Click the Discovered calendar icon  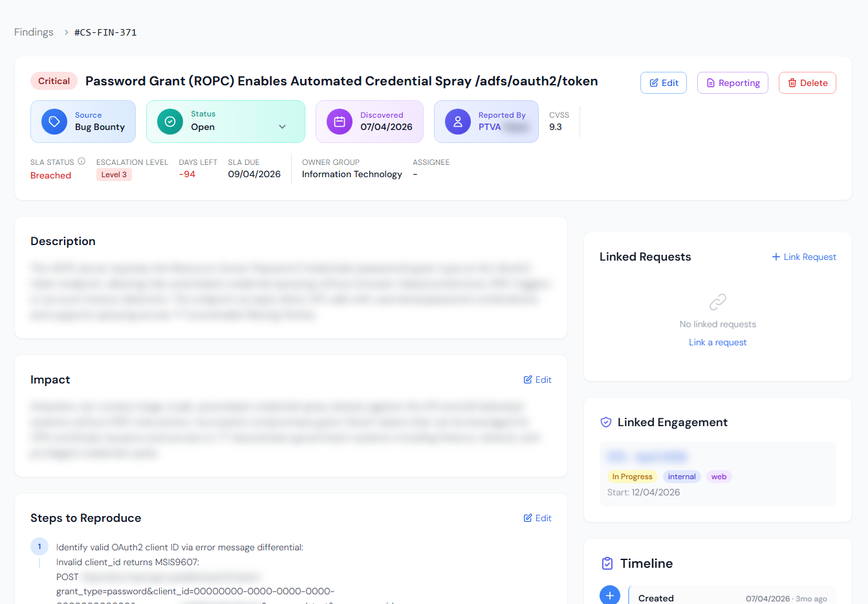pos(340,122)
